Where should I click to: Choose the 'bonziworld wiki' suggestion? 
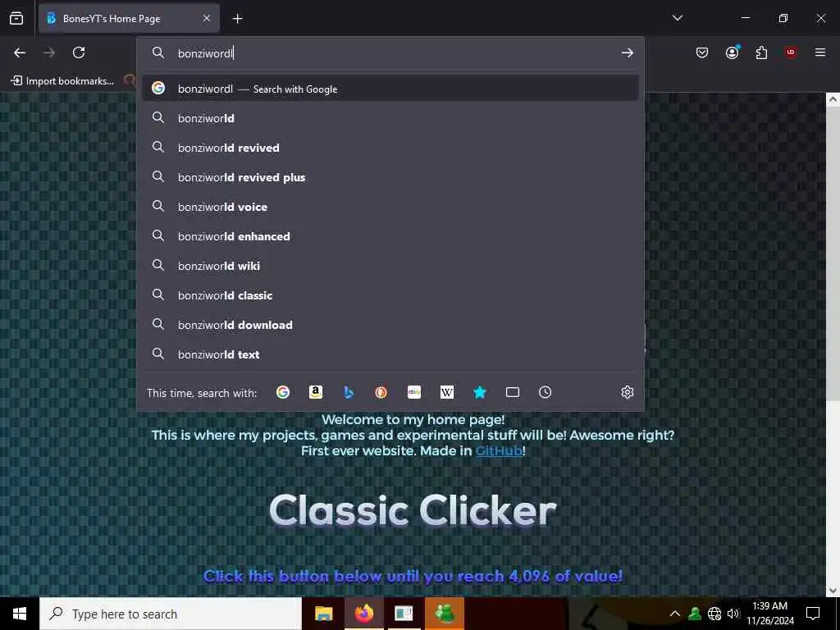[390, 265]
